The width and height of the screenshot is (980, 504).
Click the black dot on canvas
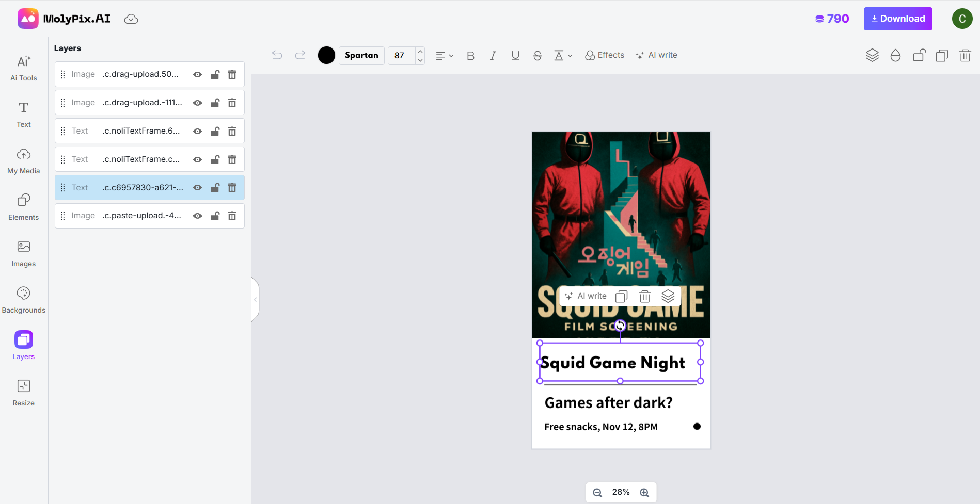697,427
